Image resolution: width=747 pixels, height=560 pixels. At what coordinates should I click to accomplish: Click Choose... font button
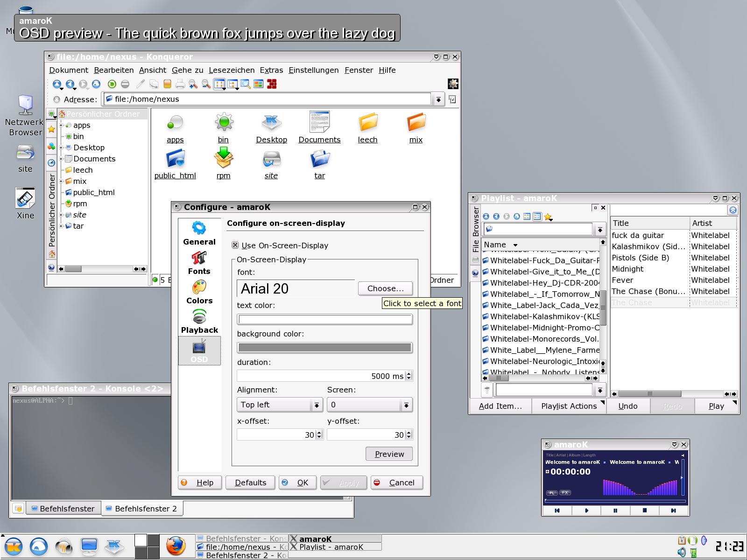(386, 288)
